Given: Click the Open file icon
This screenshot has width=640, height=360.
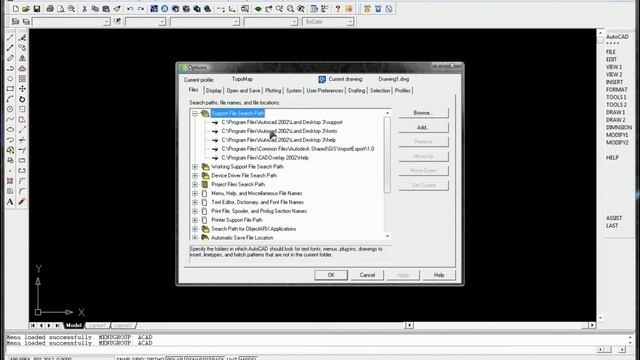Looking at the screenshot, I should 26,9.
